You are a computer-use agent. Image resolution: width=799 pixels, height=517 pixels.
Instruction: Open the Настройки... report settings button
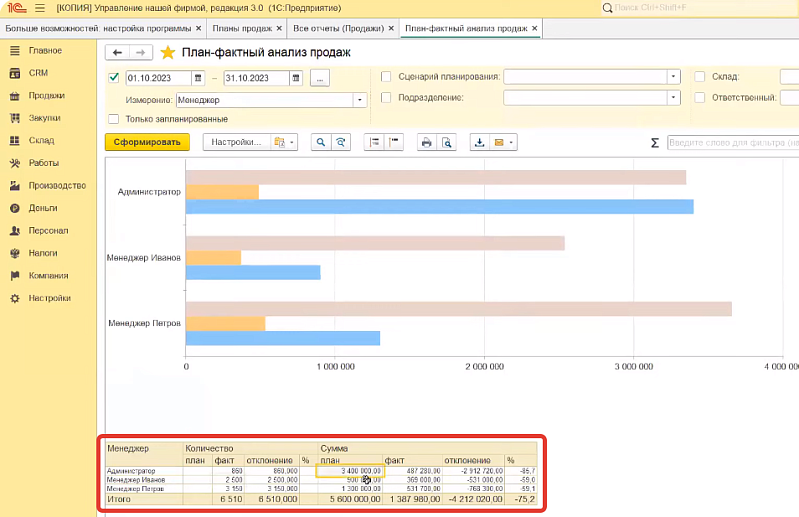[236, 142]
